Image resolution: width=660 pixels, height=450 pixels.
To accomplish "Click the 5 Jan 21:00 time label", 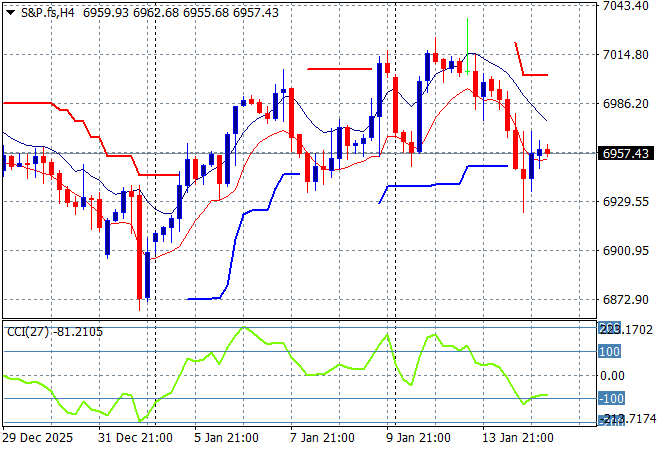I will pyautogui.click(x=226, y=438).
